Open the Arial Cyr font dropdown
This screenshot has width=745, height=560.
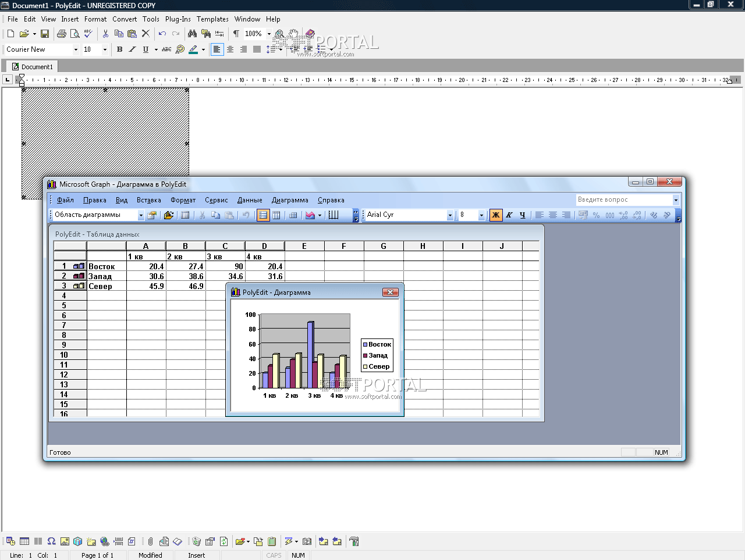click(450, 215)
